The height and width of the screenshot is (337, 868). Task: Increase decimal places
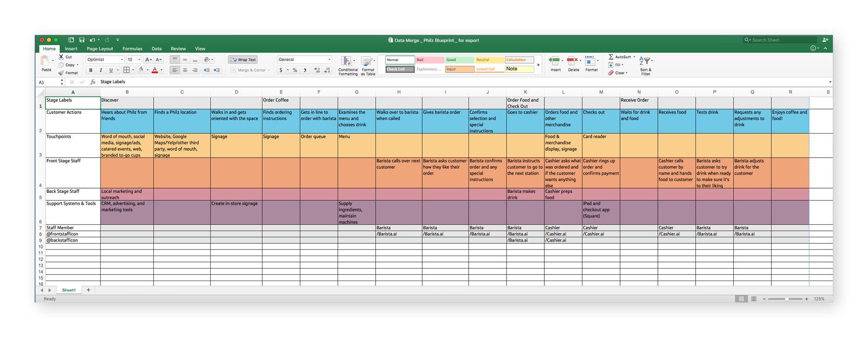coord(317,70)
